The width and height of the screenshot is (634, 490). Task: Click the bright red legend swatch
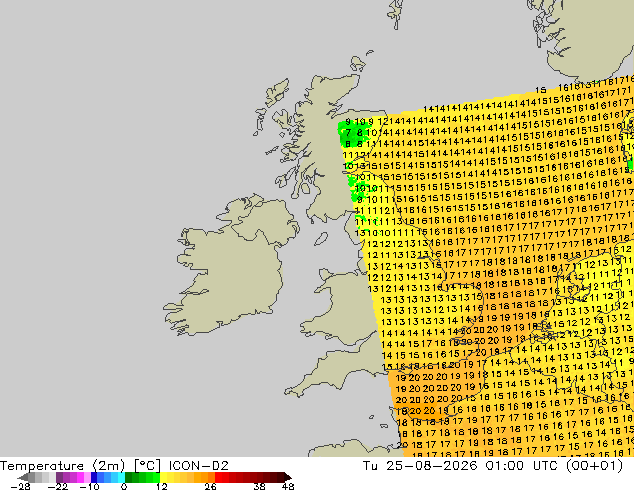pos(218,477)
